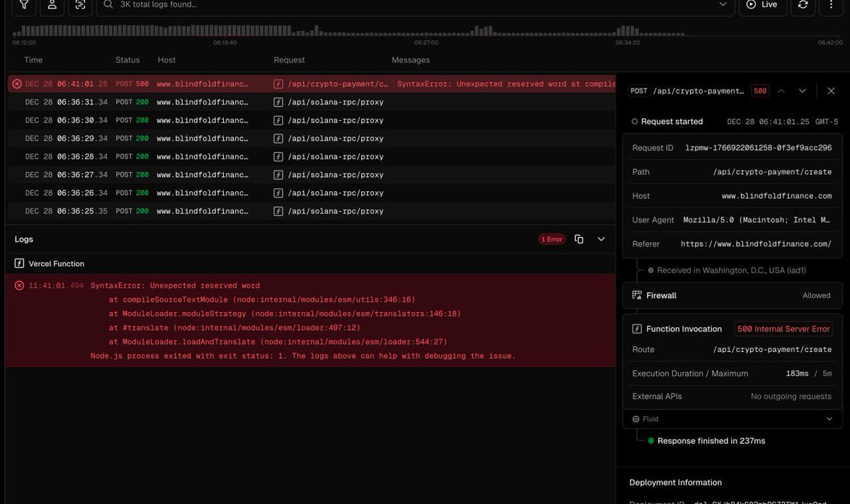This screenshot has width=850, height=504.
Task: Click the Execution Duration value 183ms
Action: (x=797, y=373)
